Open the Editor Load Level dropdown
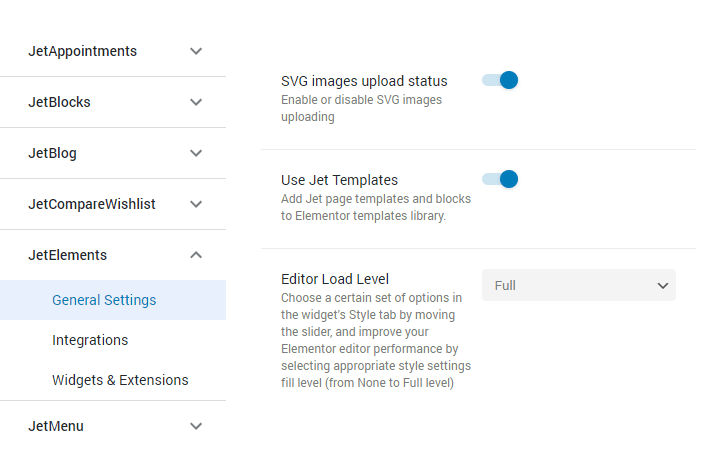This screenshot has width=715, height=449. point(579,285)
